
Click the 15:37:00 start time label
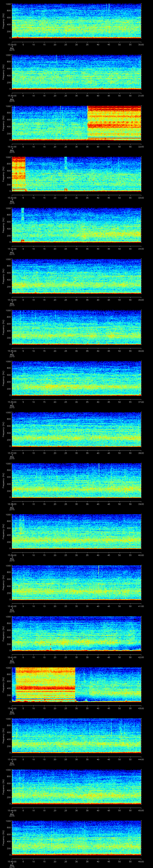(12, 453)
